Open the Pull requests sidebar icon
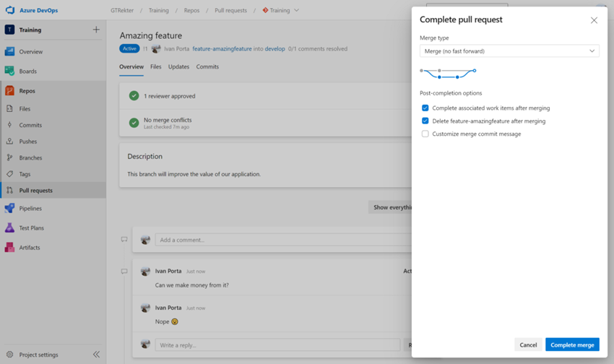Viewport: 614px width, 364px height. pos(10,190)
